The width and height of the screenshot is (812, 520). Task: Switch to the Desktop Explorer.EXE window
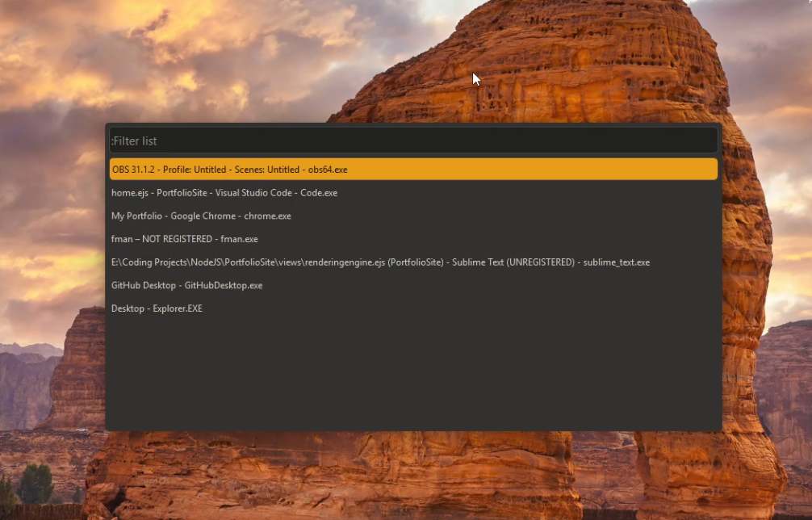click(x=156, y=308)
